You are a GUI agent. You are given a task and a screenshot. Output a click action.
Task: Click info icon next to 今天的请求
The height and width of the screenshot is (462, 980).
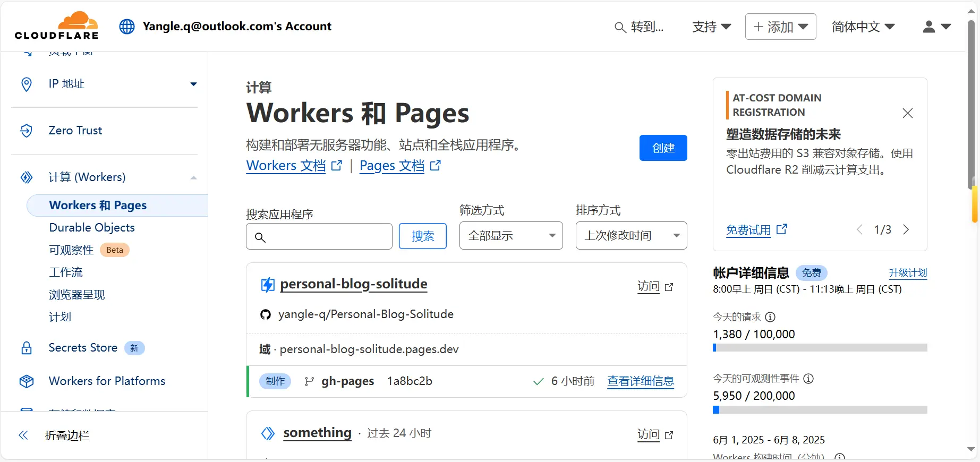pos(770,317)
